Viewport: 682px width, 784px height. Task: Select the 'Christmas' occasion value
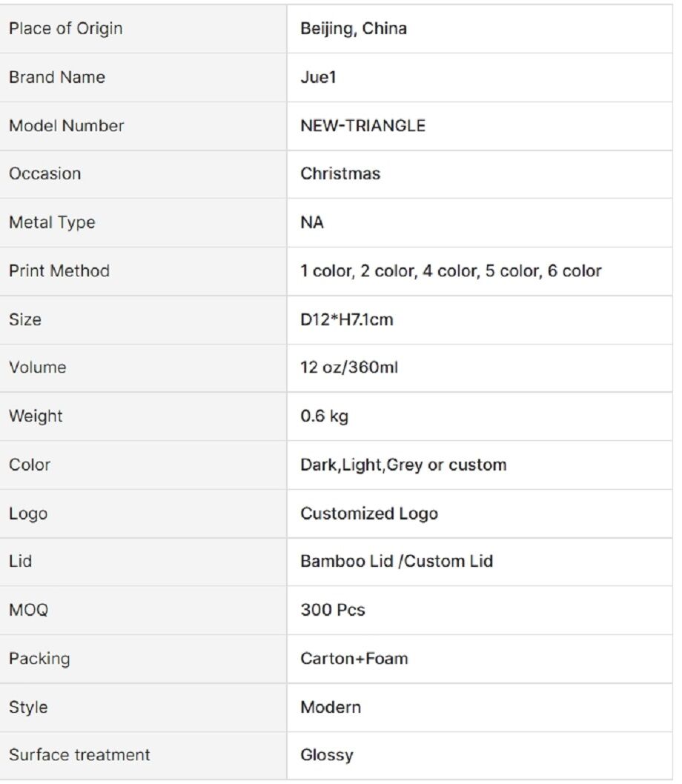[x=340, y=174]
